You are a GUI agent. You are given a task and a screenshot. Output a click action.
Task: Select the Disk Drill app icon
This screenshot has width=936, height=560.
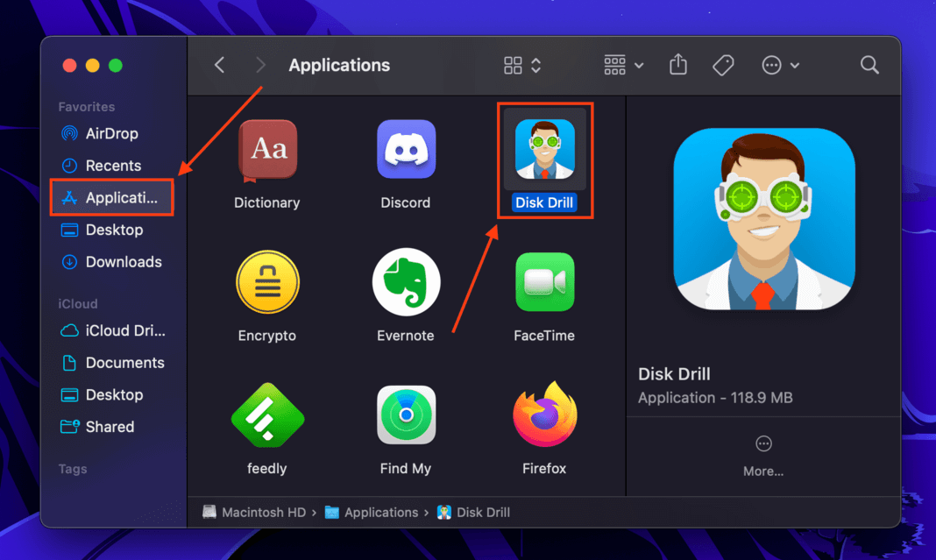pyautogui.click(x=545, y=149)
